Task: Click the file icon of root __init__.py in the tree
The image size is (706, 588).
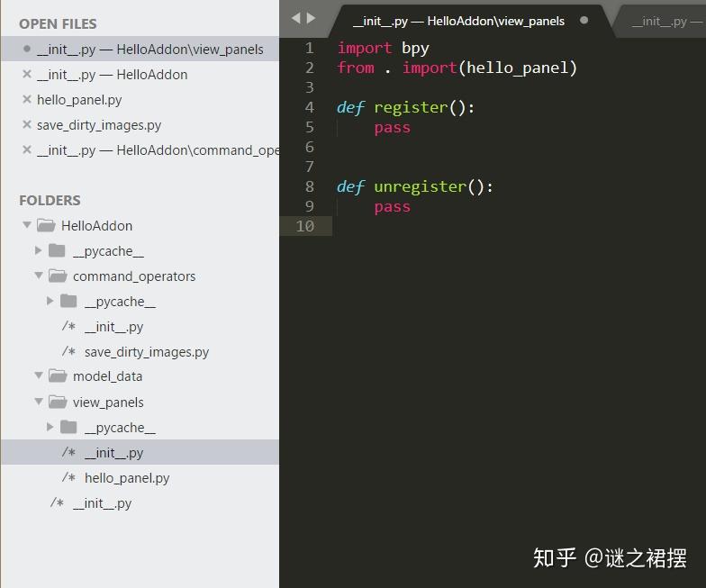Action: pyautogui.click(x=58, y=502)
